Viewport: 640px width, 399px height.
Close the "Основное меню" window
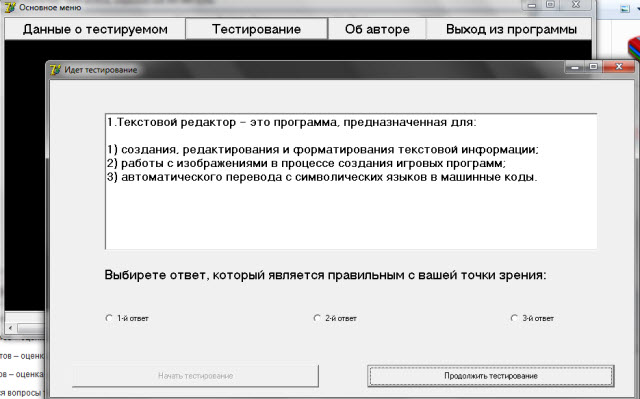pyautogui.click(x=576, y=5)
